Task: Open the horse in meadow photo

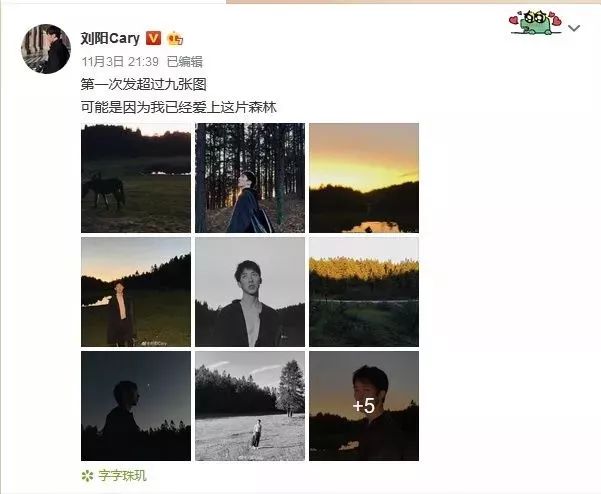Action: (x=136, y=178)
